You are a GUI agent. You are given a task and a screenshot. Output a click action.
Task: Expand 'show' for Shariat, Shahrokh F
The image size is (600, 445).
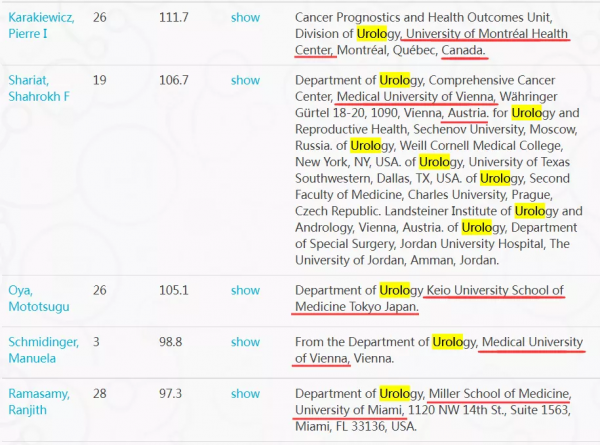point(245,80)
